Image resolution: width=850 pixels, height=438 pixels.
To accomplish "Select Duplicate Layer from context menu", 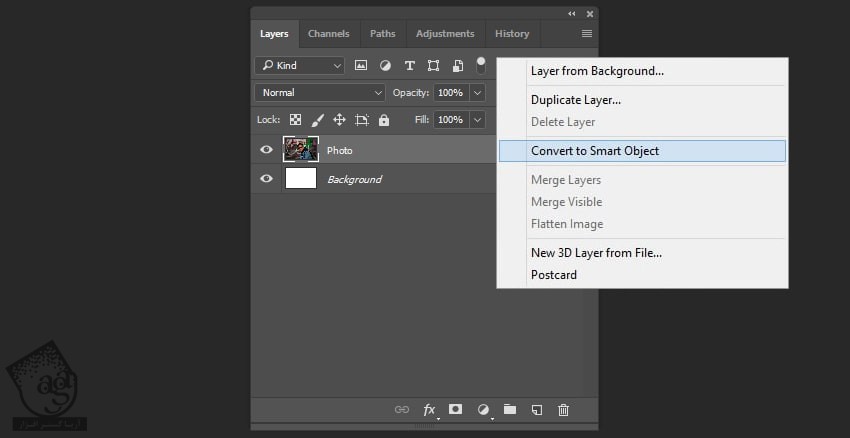I will (x=576, y=100).
